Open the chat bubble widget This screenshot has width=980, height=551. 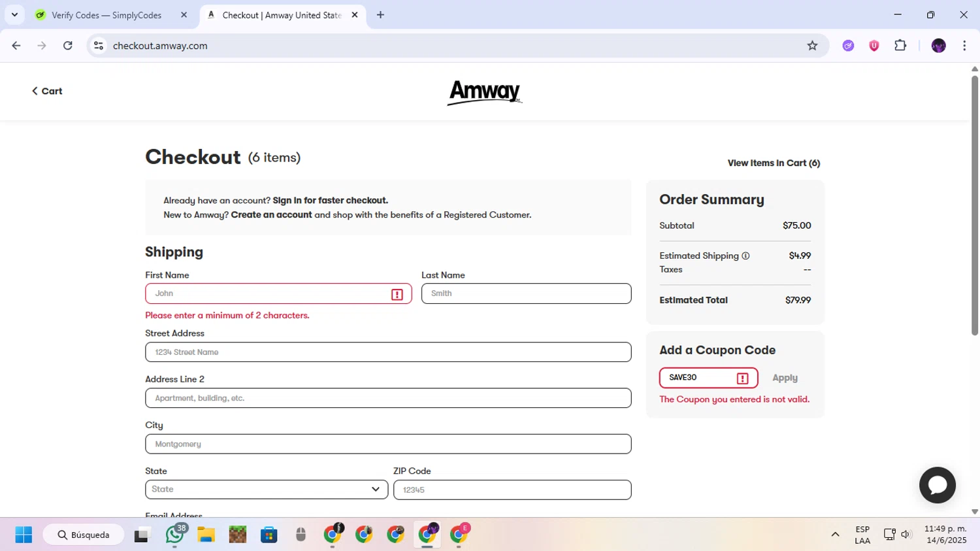938,485
